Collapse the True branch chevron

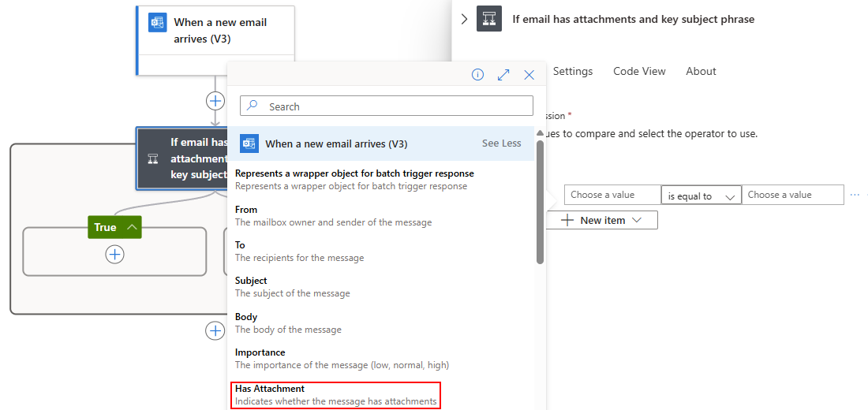tap(132, 227)
